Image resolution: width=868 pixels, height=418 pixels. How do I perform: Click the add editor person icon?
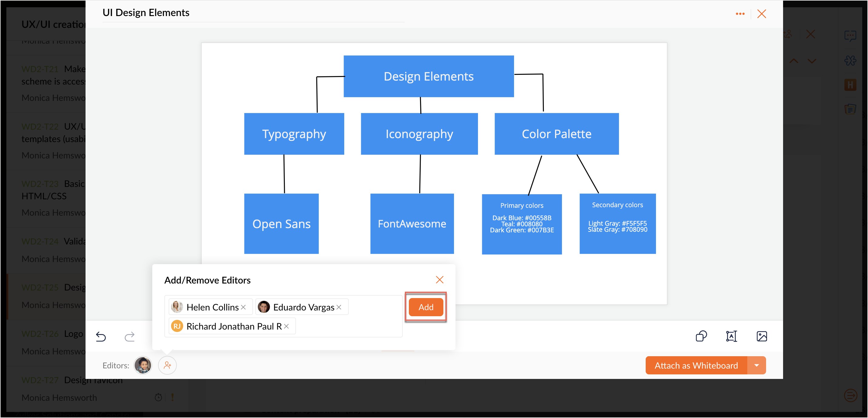point(167,365)
